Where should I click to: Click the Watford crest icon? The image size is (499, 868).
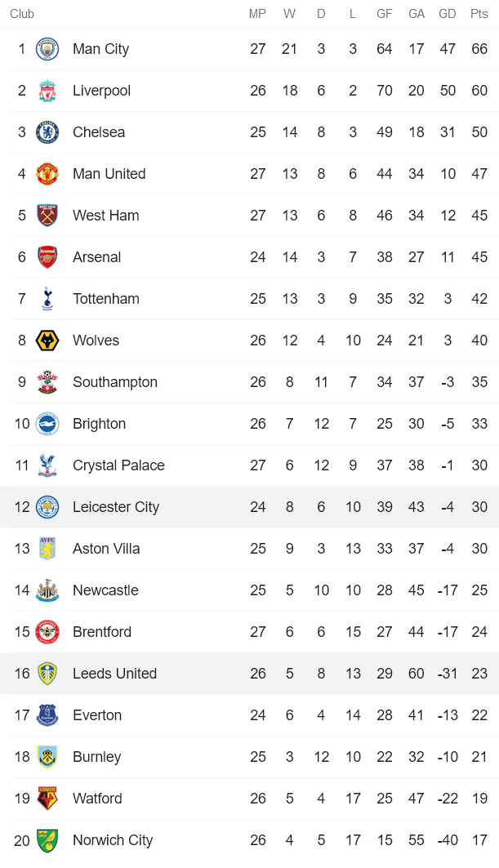click(x=47, y=799)
